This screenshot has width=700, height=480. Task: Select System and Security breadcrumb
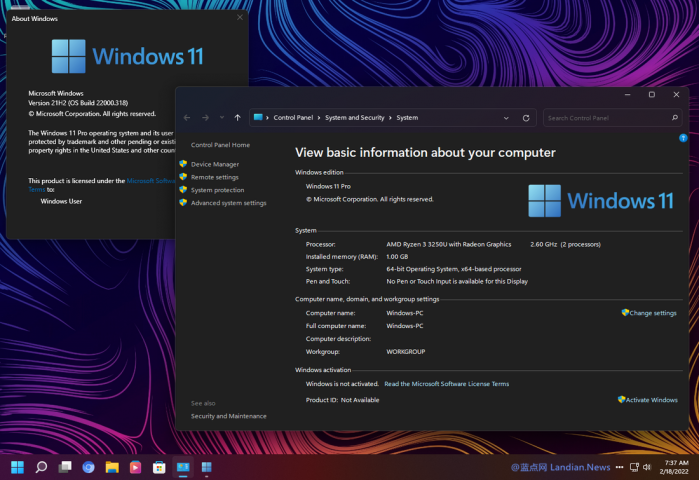pyautogui.click(x=354, y=118)
